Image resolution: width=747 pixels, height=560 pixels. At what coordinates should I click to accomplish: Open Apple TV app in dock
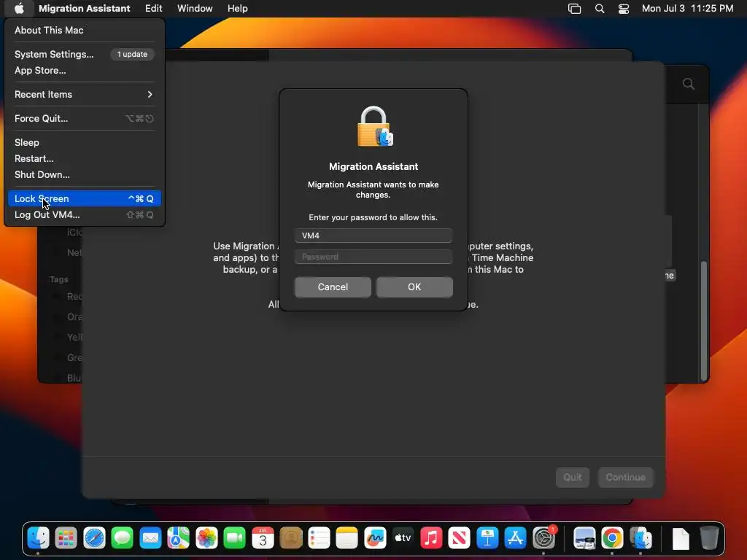[x=403, y=538]
